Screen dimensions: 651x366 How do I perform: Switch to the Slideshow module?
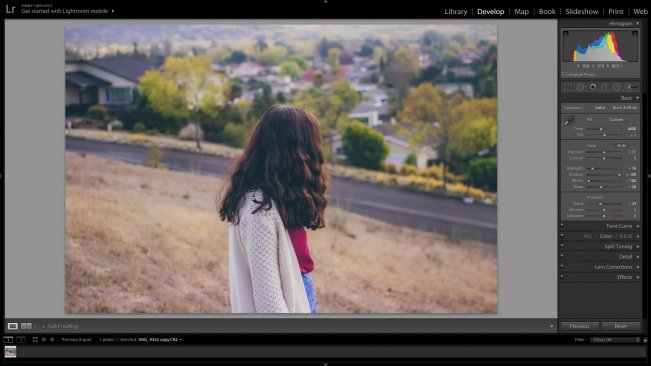582,12
